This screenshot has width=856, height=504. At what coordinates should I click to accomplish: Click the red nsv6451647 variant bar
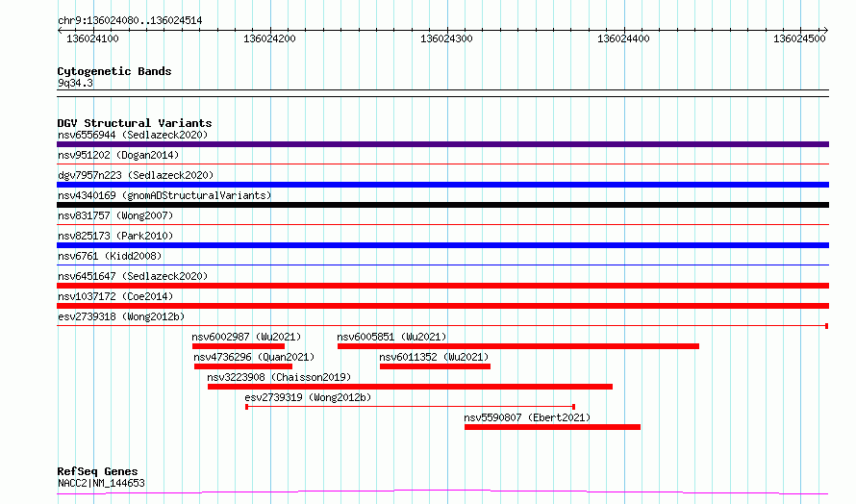442,286
